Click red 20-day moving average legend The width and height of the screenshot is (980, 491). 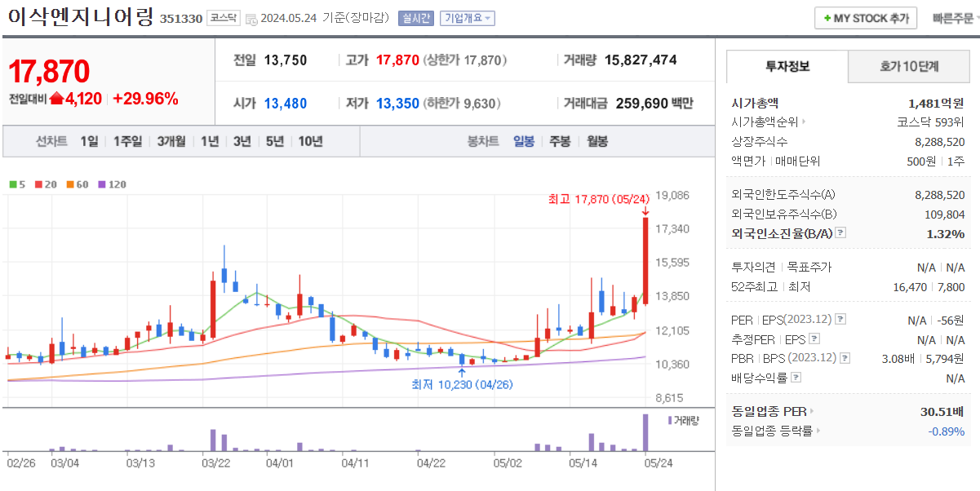point(45,184)
